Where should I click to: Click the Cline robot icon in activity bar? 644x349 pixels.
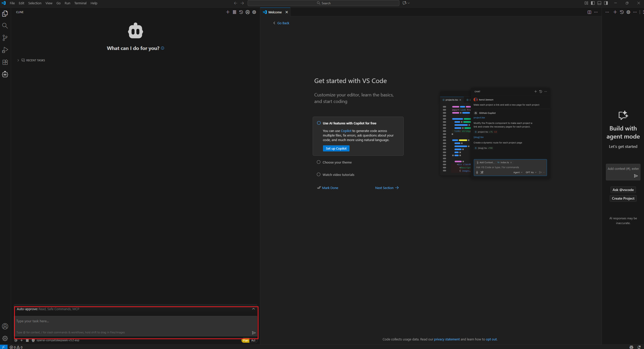pyautogui.click(x=5, y=74)
